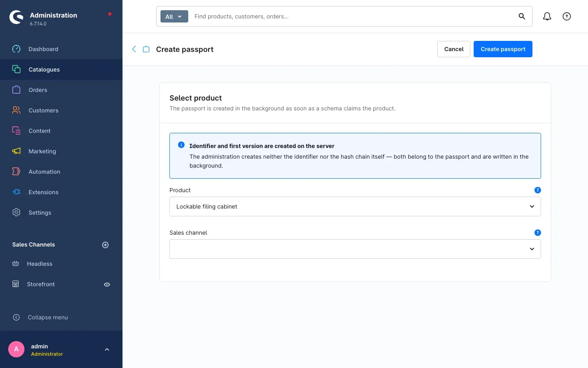This screenshot has height=368, width=588.
Task: Click the magnifier search icon
Action: pyautogui.click(x=522, y=16)
